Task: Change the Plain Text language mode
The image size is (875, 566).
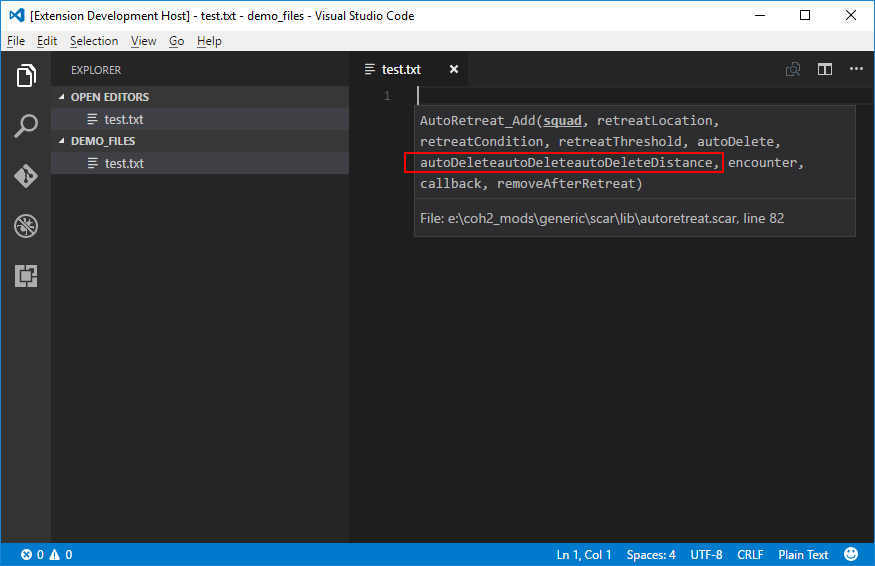Action: coord(803,554)
